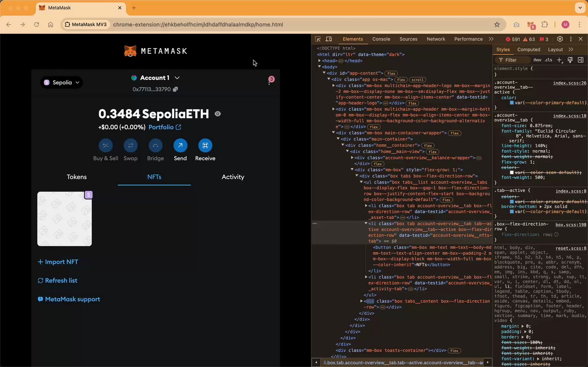Open Chrome extensions puzzle icon

click(545, 24)
